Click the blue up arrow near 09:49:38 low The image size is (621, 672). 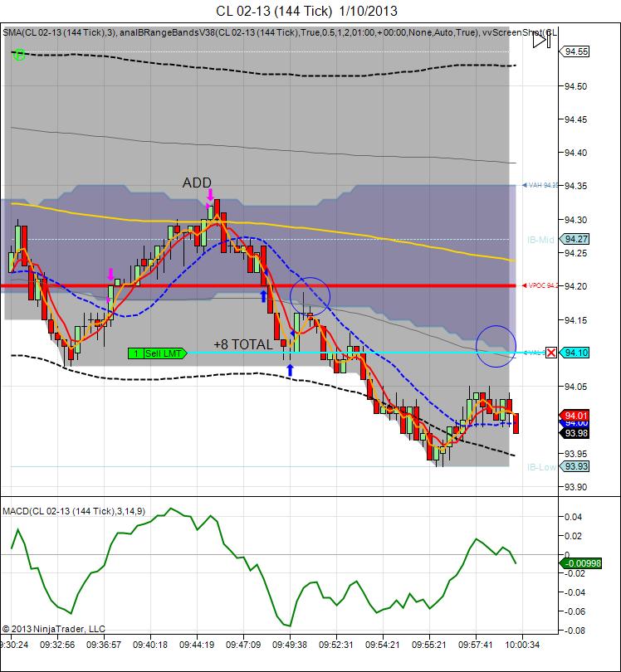click(x=290, y=370)
